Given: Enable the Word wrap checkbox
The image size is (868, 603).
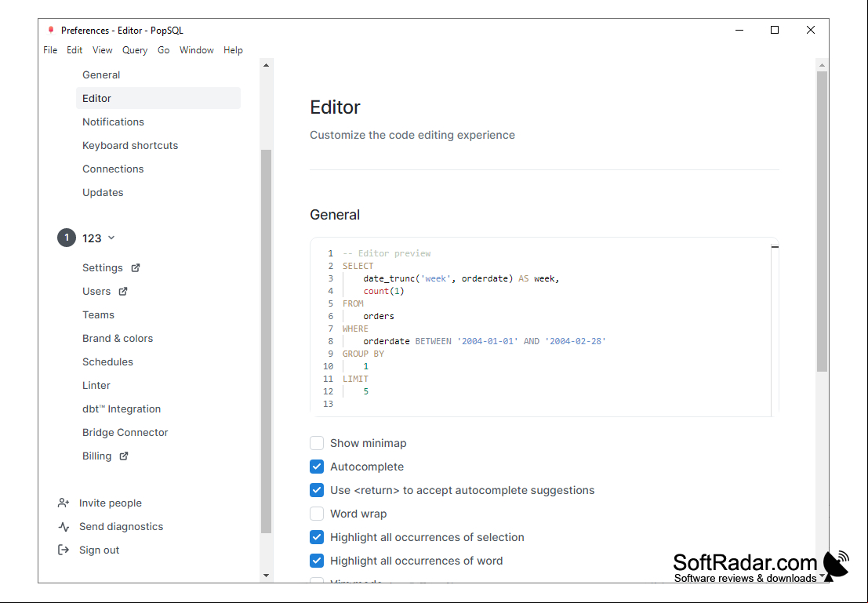Looking at the screenshot, I should [317, 514].
